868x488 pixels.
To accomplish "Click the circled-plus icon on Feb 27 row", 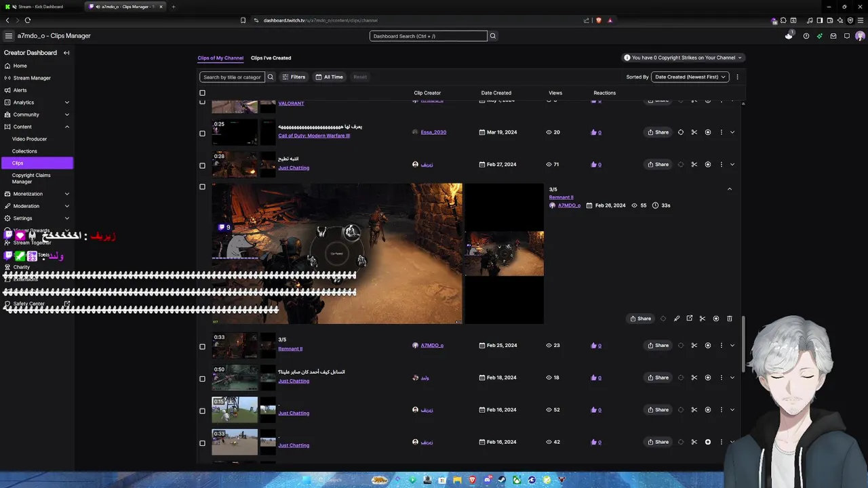I will (708, 165).
